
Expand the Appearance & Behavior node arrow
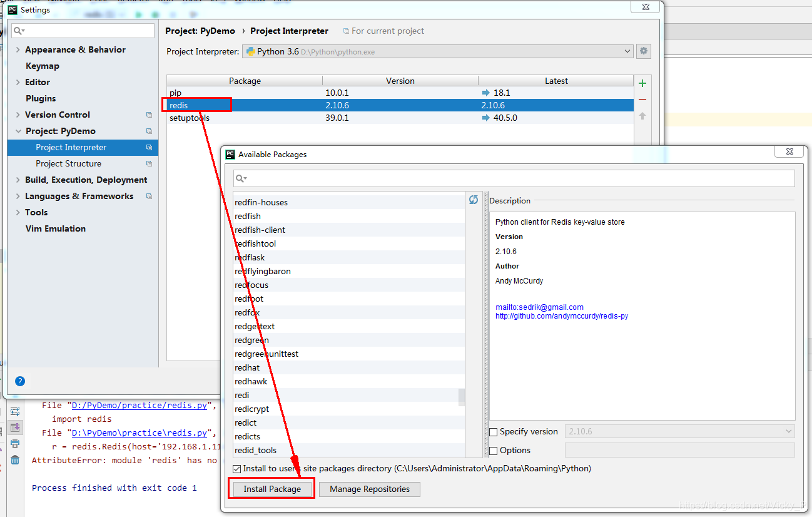point(18,49)
